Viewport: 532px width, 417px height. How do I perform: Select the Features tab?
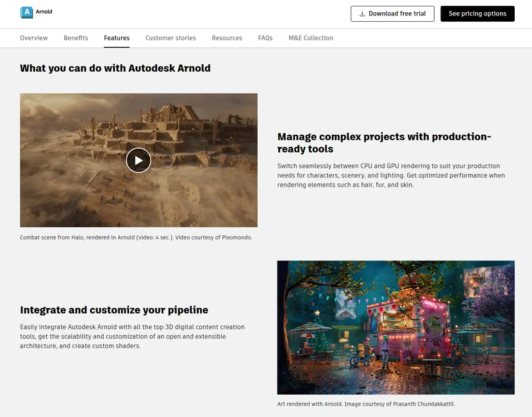117,38
